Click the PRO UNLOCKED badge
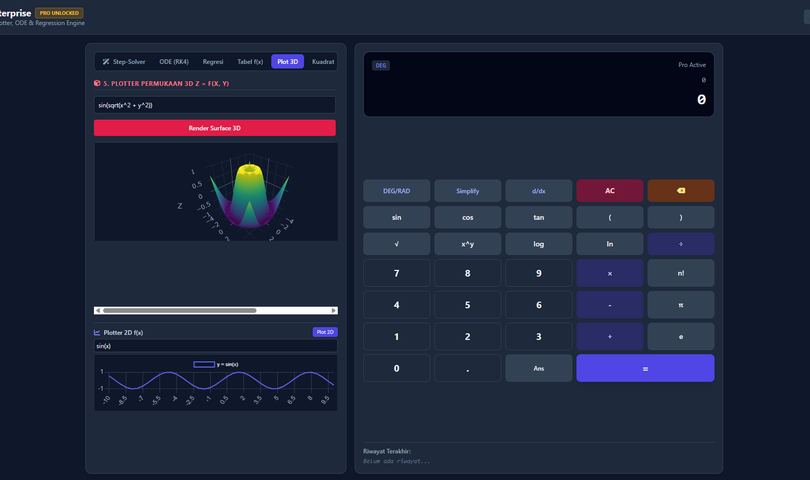 [x=59, y=13]
